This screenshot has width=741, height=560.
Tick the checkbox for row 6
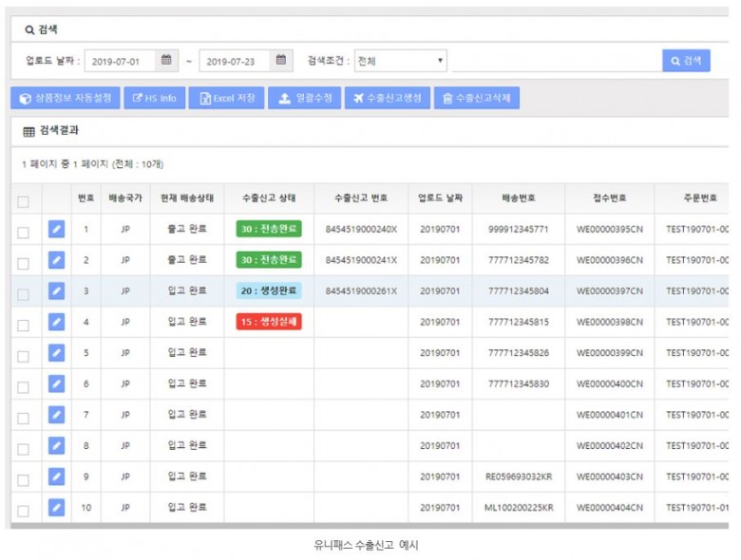click(x=23, y=387)
